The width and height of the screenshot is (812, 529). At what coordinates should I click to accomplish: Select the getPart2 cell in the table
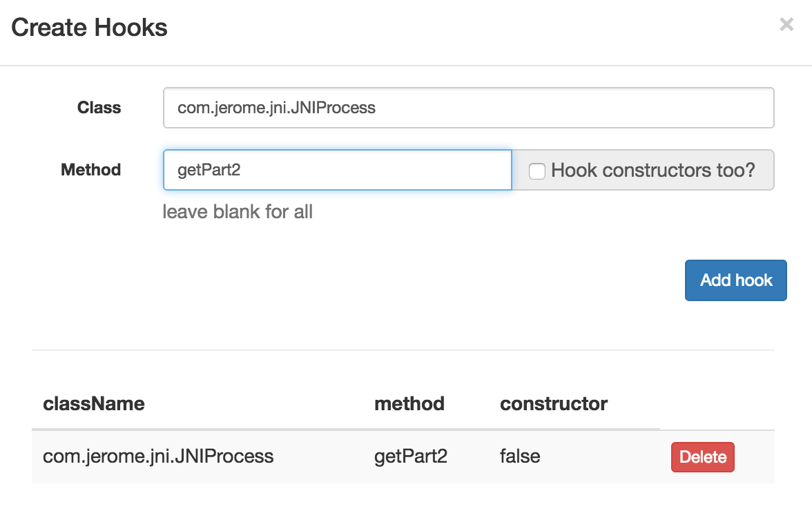(411, 456)
